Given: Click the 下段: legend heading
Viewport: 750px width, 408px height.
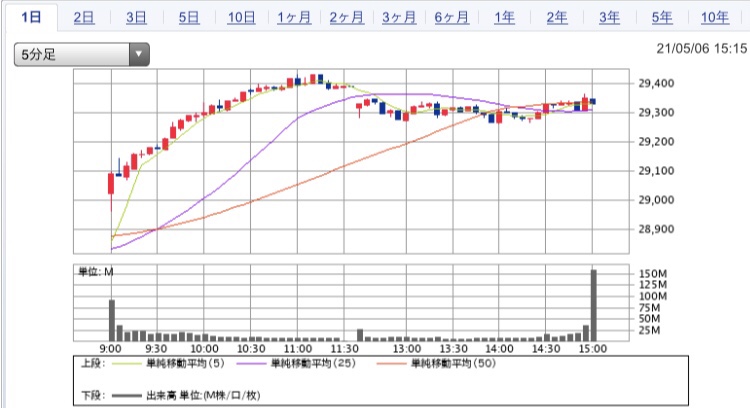Looking at the screenshot, I should [93, 396].
